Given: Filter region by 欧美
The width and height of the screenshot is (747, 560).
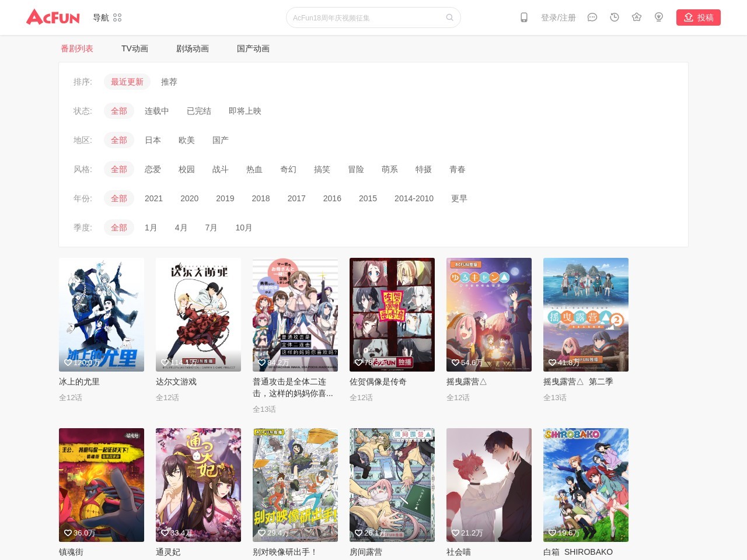Looking at the screenshot, I should pyautogui.click(x=187, y=140).
